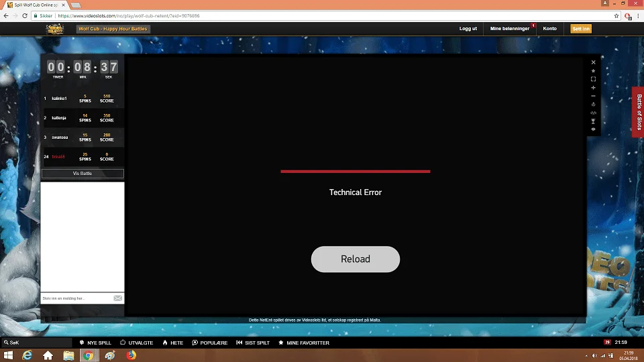Click the Videoslots logo
This screenshot has width=644, height=362.
tap(55, 29)
